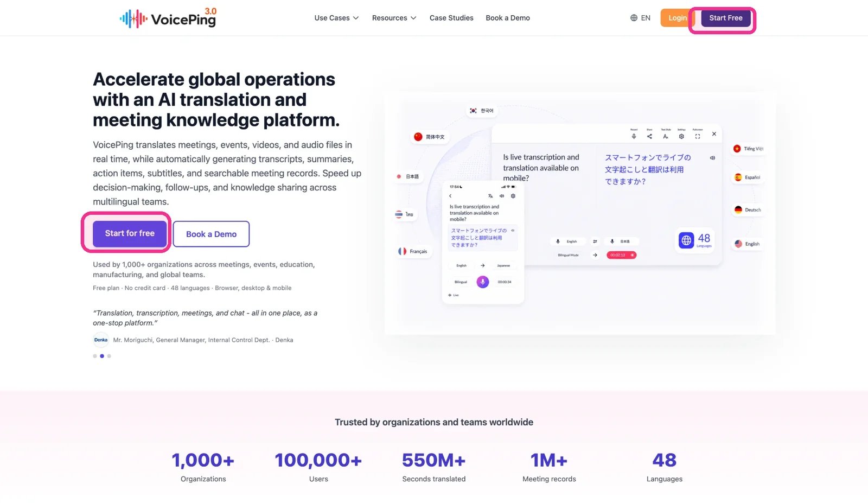Click the 550M+ Seconds translated statistic
The image size is (868, 503).
(x=434, y=467)
